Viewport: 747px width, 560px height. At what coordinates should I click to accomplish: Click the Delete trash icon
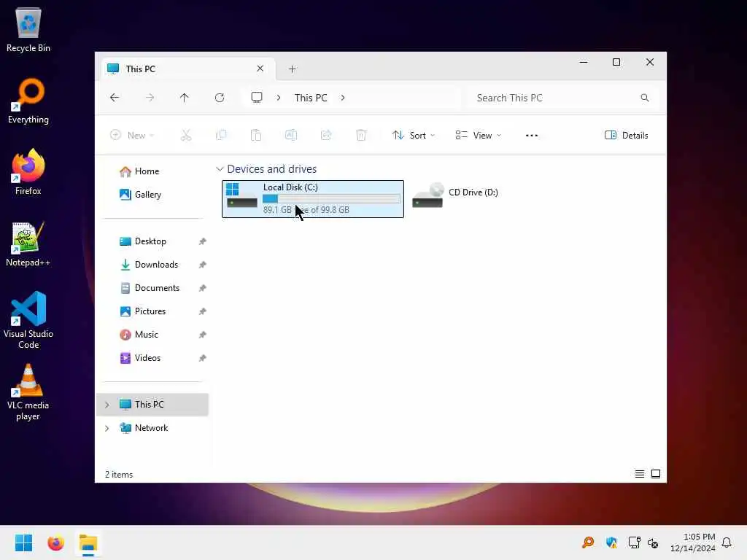pos(361,135)
